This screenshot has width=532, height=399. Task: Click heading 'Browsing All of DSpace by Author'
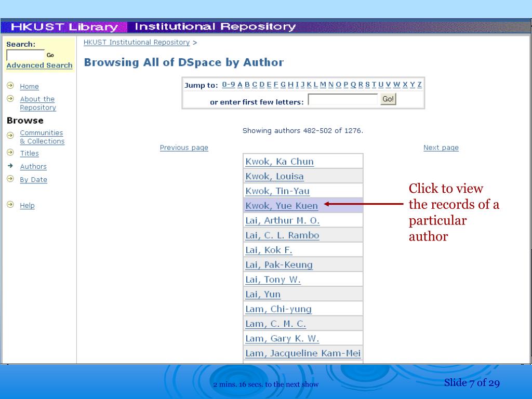point(183,62)
